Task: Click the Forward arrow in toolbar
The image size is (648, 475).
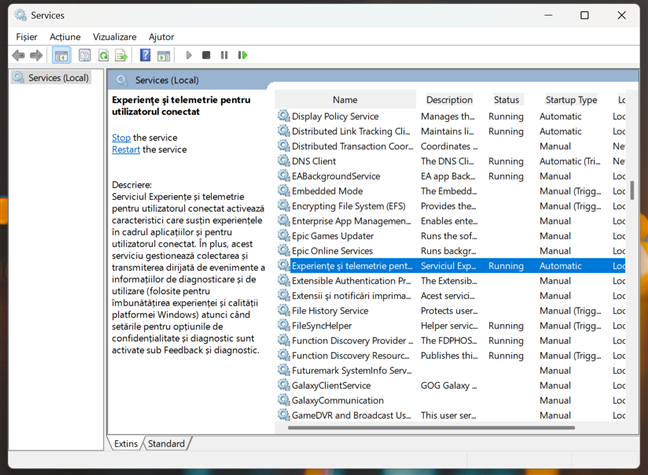Action: click(37, 56)
